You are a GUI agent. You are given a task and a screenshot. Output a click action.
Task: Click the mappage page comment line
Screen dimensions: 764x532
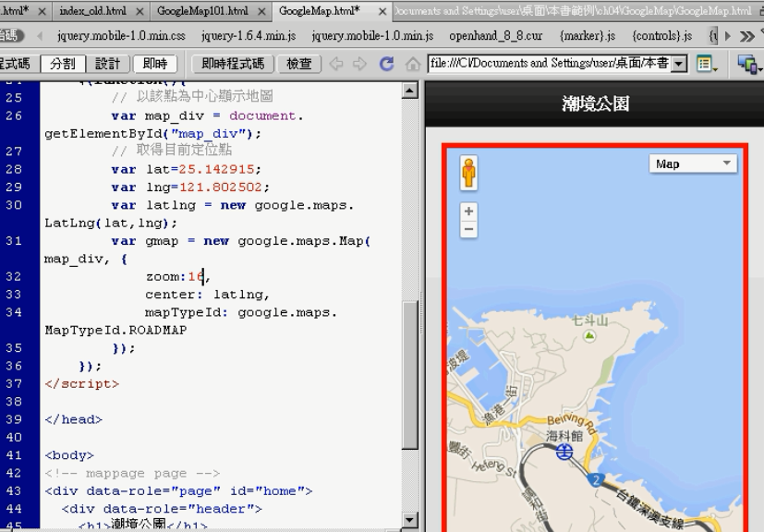click(132, 473)
